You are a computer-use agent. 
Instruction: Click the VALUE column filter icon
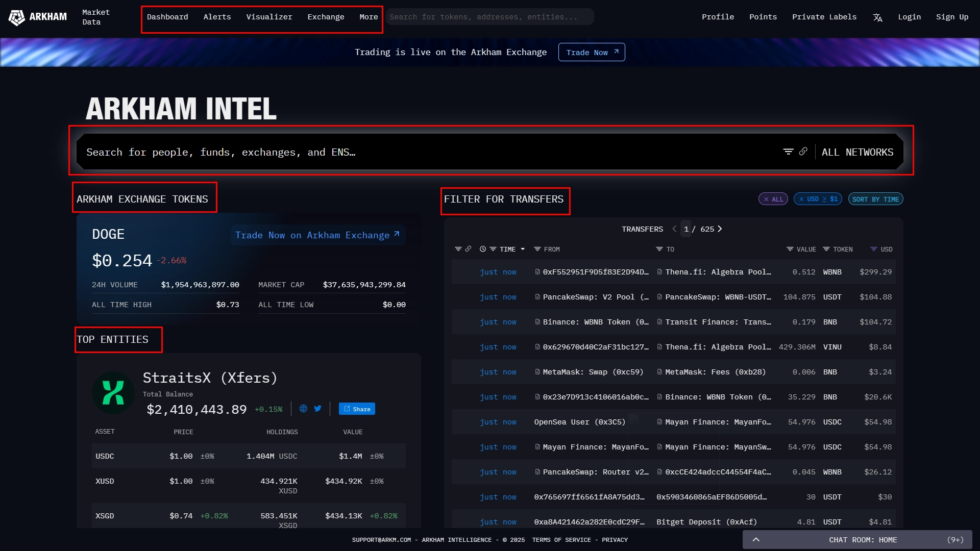[x=790, y=249]
